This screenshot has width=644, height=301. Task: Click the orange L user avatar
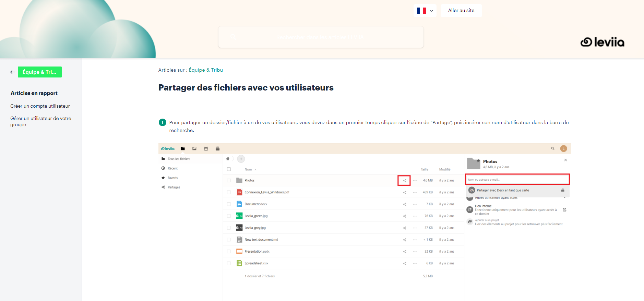click(x=563, y=148)
